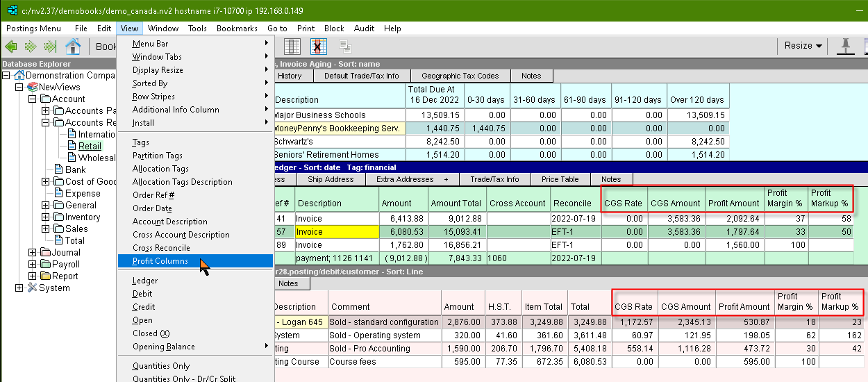868x382 pixels.
Task: Click the Home house toolbar icon
Action: click(x=72, y=47)
